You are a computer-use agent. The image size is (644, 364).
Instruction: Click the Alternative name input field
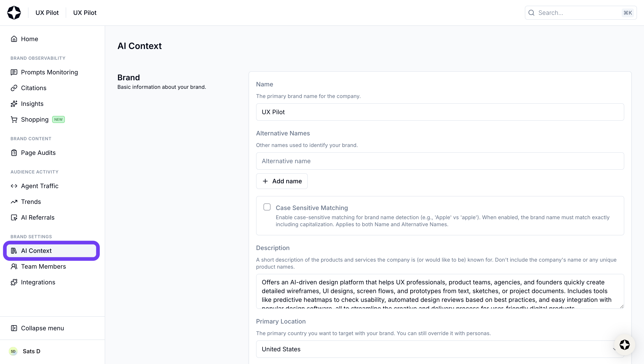pos(440,161)
